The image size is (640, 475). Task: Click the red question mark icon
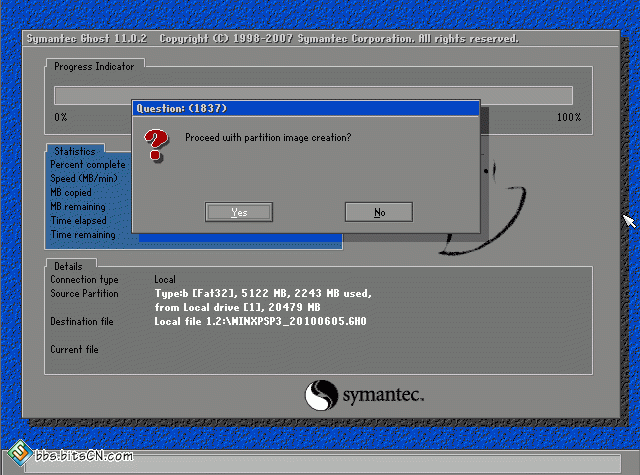click(x=156, y=145)
